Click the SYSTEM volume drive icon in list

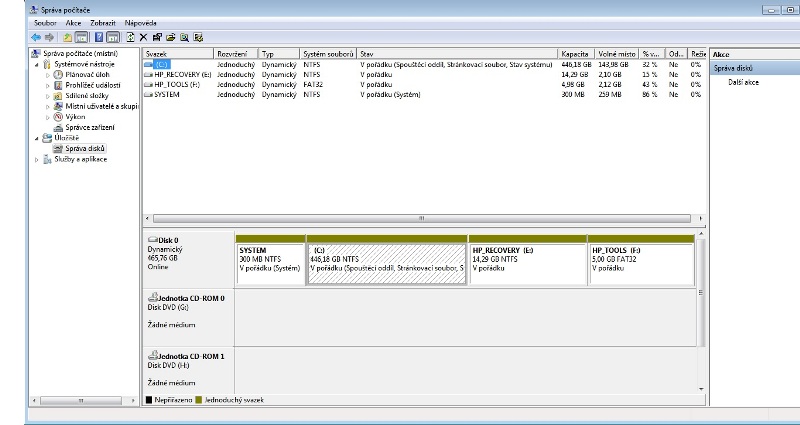point(148,94)
